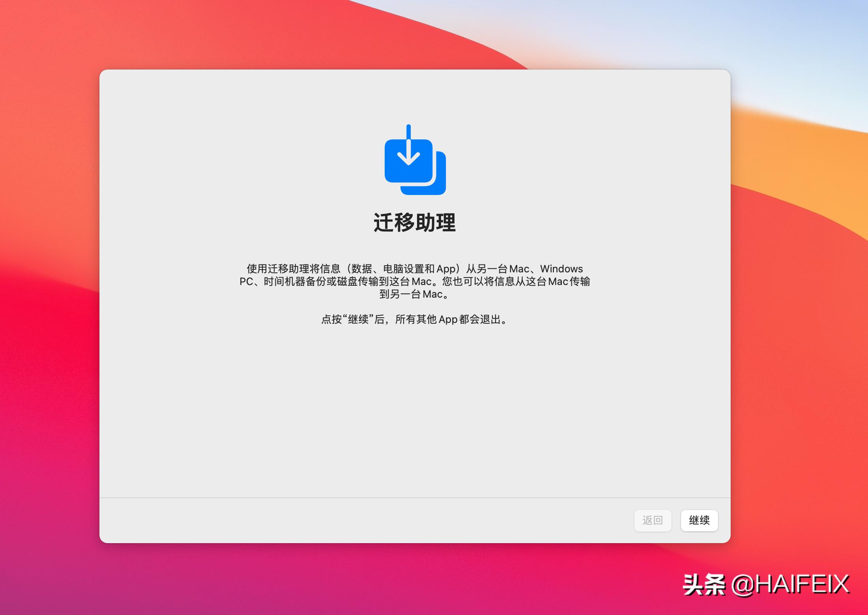
Task: Click the migration description paragraph
Action: pyautogui.click(x=415, y=281)
